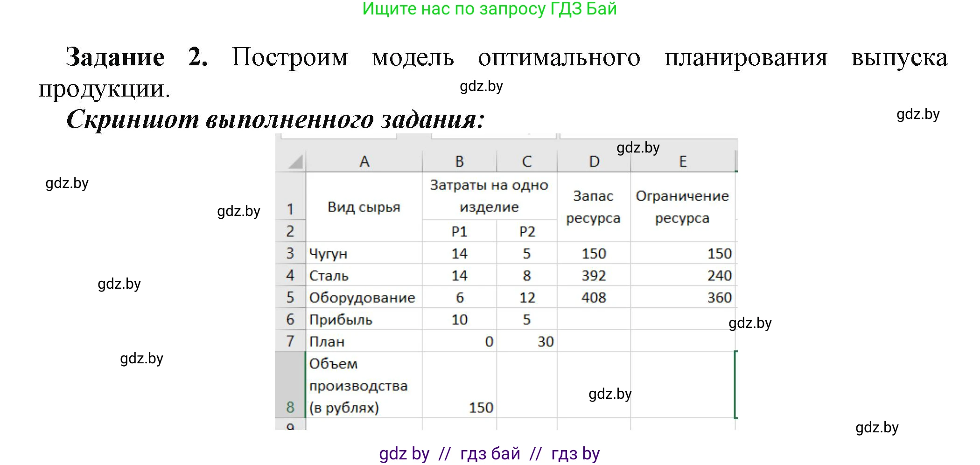Click the 'Объем производства (в рублях)' cell
The height and width of the screenshot is (465, 980).
(364, 385)
